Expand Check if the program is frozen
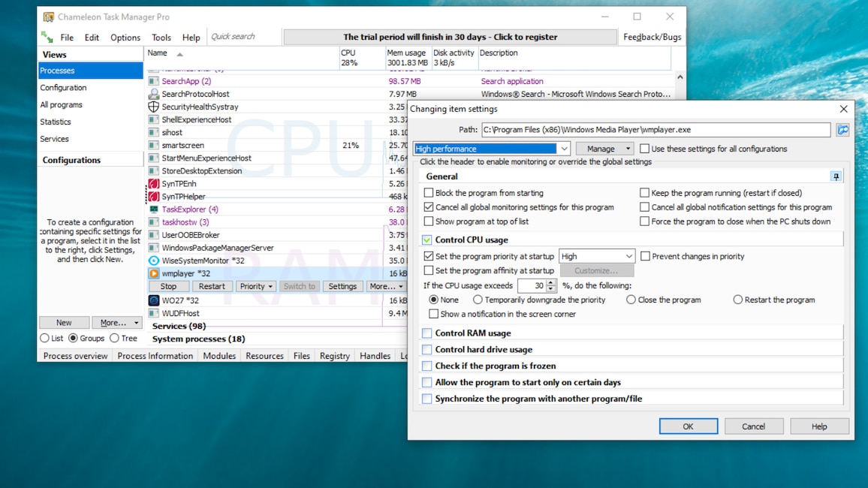 pyautogui.click(x=426, y=366)
